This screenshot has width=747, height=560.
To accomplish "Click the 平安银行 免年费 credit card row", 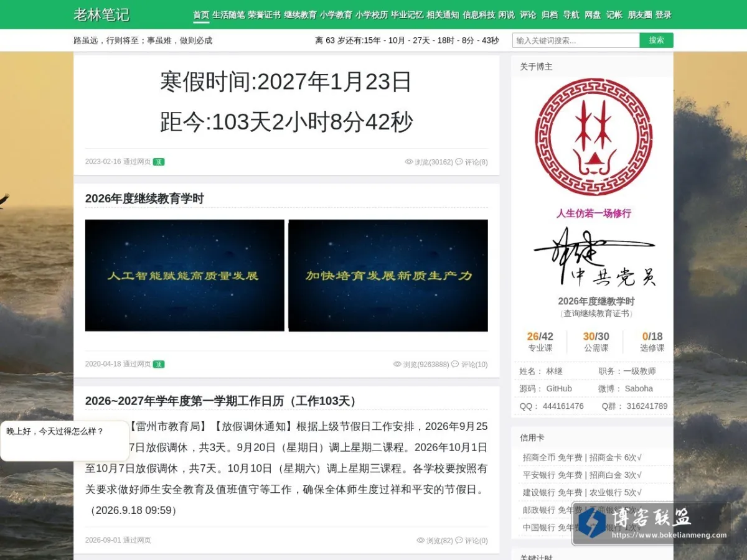I will (582, 475).
